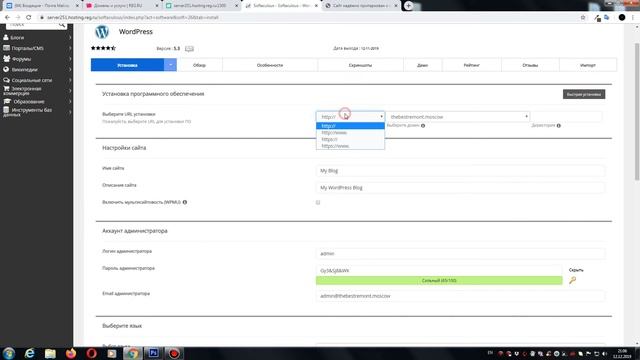Click the sidebar search magnifier icon
The height and width of the screenshot is (360, 640).
click(x=62, y=25)
